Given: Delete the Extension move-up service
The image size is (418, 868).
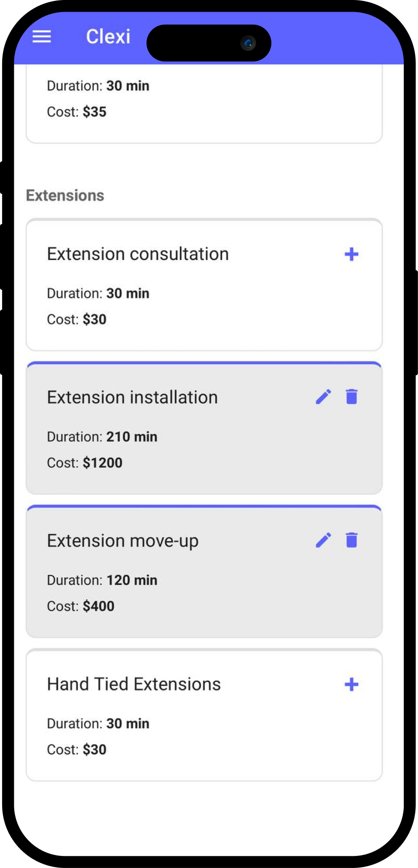Looking at the screenshot, I should (x=352, y=540).
